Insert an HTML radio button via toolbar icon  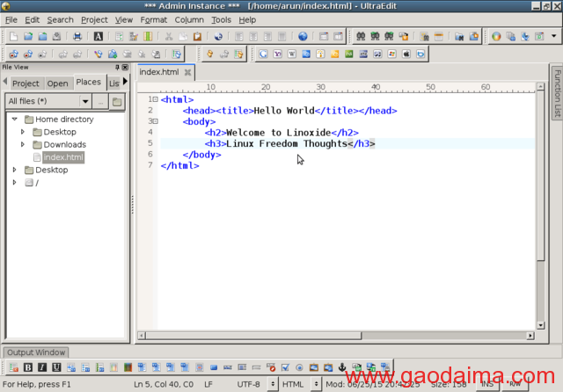click(x=299, y=367)
